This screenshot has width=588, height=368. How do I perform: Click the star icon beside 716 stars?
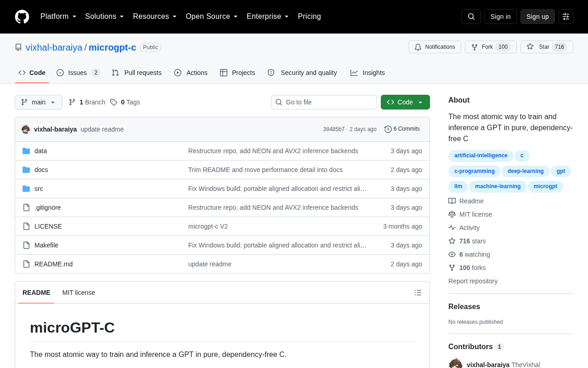452,241
